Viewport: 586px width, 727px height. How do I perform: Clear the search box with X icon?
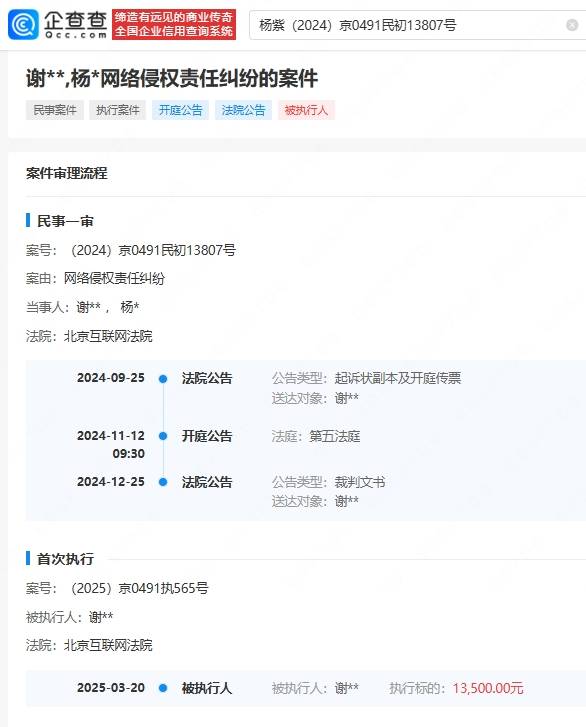pos(572,25)
